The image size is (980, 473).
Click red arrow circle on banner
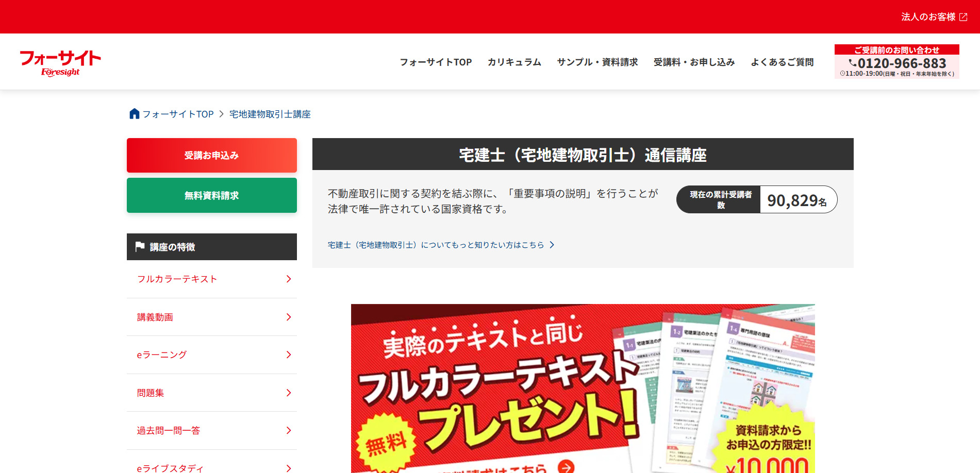[x=566, y=467]
